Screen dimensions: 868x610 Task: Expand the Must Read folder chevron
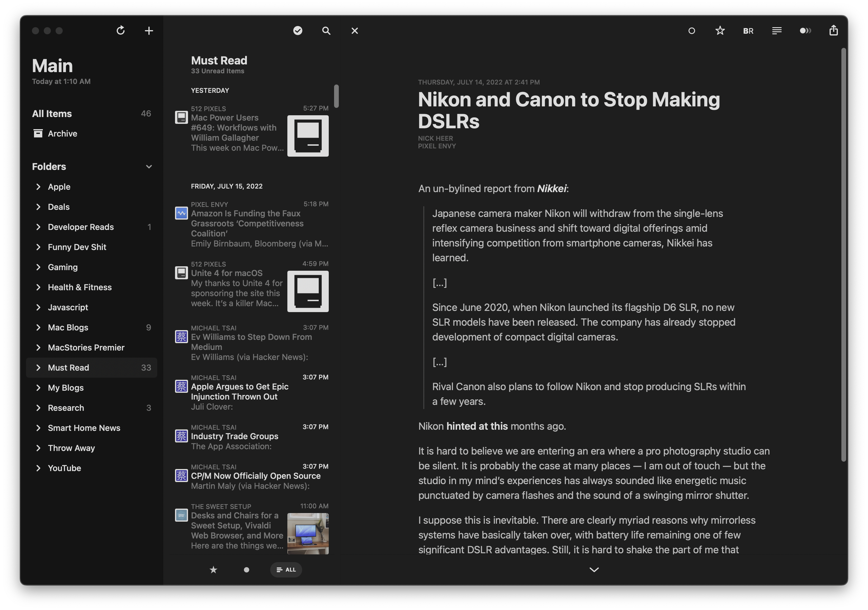(x=38, y=367)
